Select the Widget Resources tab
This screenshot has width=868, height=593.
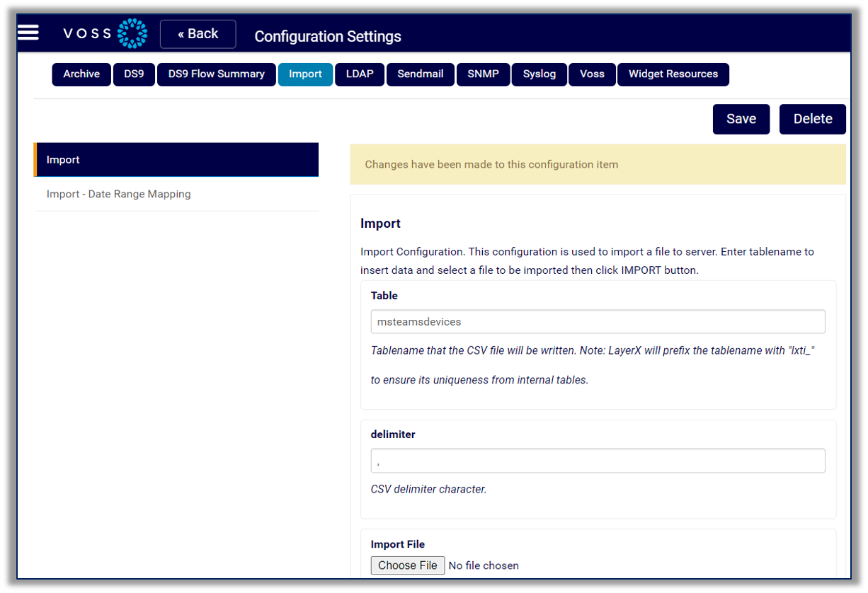coord(673,74)
